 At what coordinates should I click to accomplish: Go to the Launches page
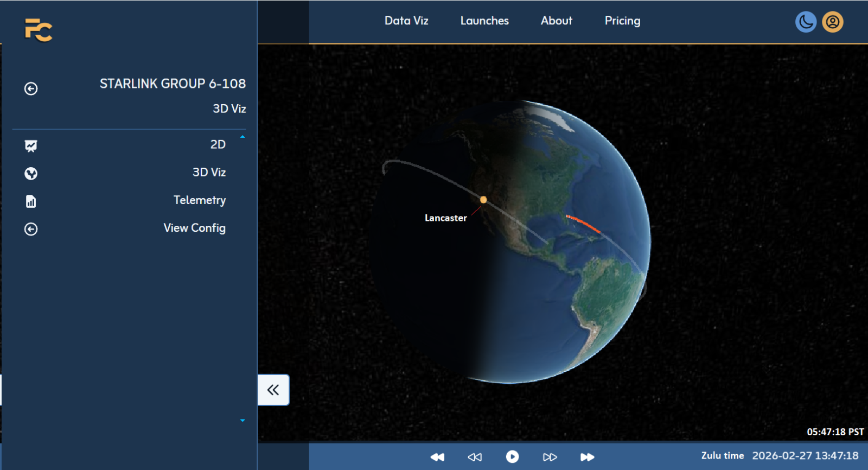pos(484,21)
